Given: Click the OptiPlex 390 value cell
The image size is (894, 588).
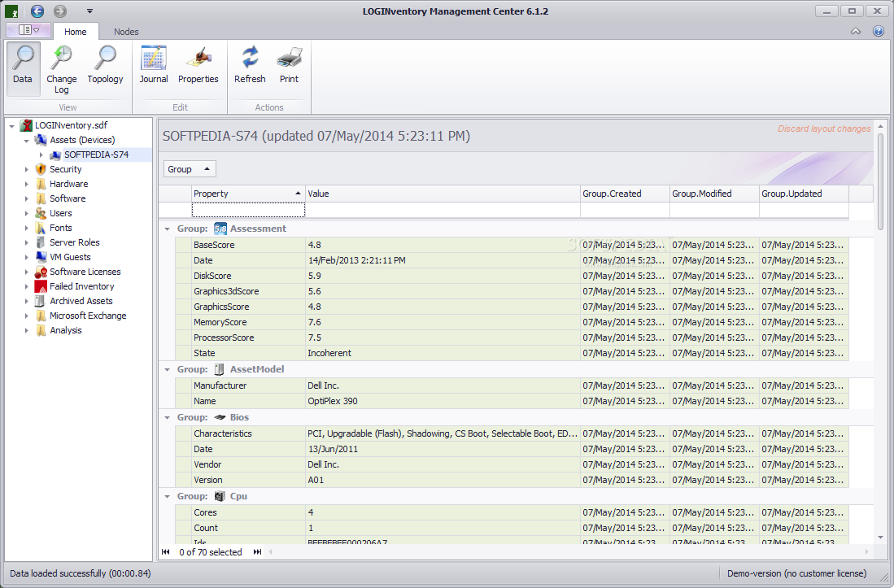Looking at the screenshot, I should click(443, 401).
